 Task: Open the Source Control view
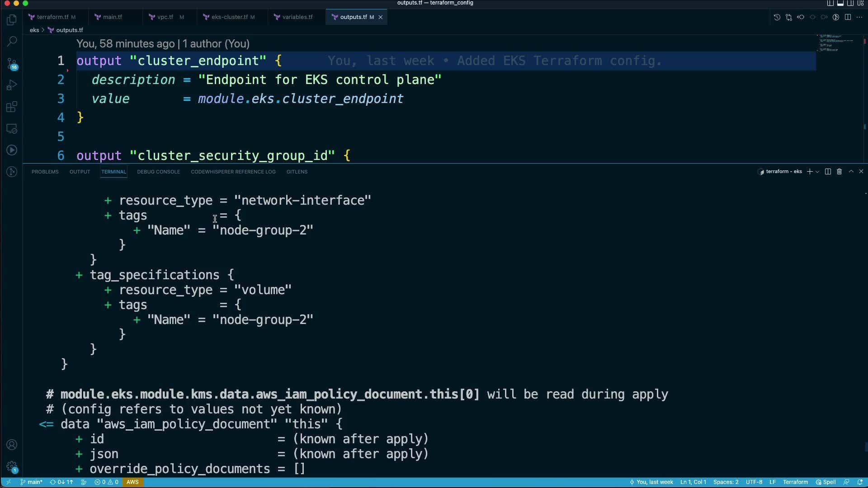pyautogui.click(x=12, y=63)
